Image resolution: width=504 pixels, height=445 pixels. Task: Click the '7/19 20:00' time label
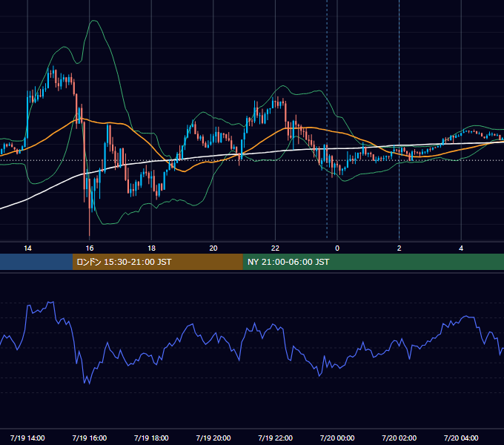point(213,438)
